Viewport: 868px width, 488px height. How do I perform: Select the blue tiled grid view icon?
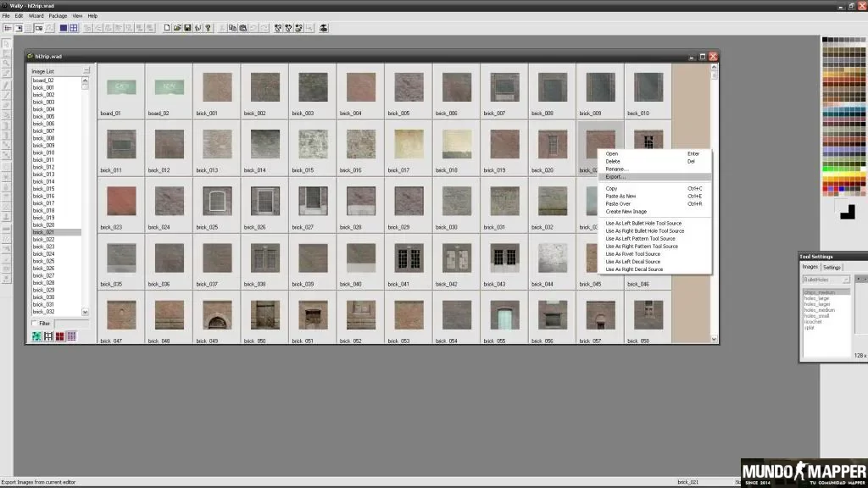[x=74, y=28]
